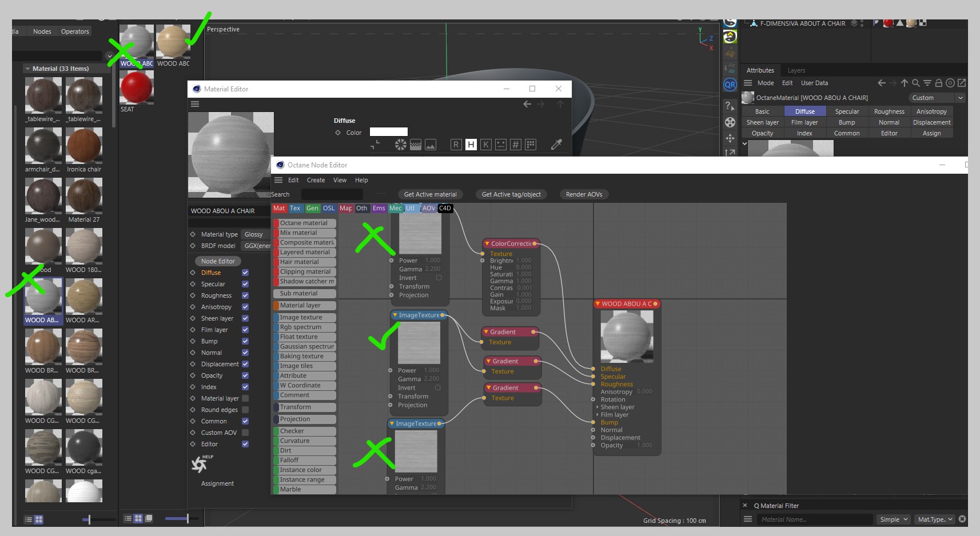Switch to the Specular tab in Attributes
Image resolution: width=980 pixels, height=536 pixels.
point(847,111)
